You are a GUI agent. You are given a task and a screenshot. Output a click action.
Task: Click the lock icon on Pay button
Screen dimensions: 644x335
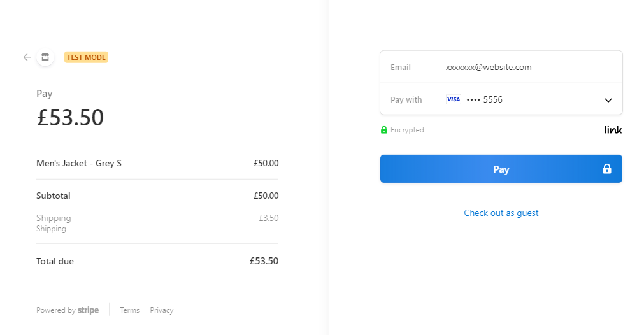click(606, 169)
